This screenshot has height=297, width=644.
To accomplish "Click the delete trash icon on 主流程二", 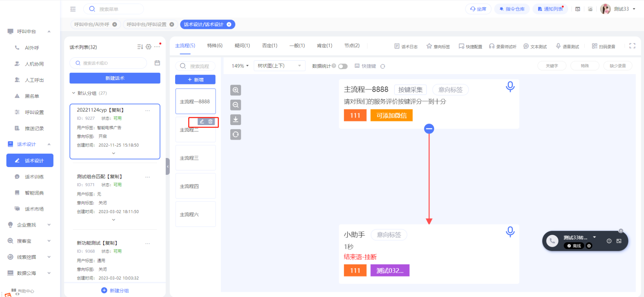I will click(210, 122).
